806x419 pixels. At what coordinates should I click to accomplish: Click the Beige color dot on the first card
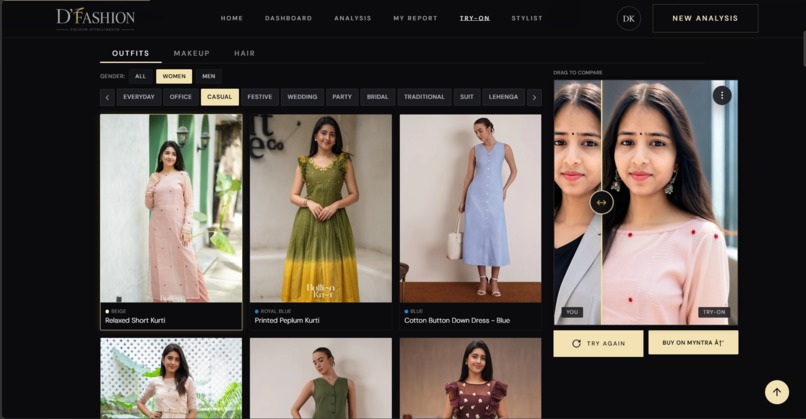point(107,312)
